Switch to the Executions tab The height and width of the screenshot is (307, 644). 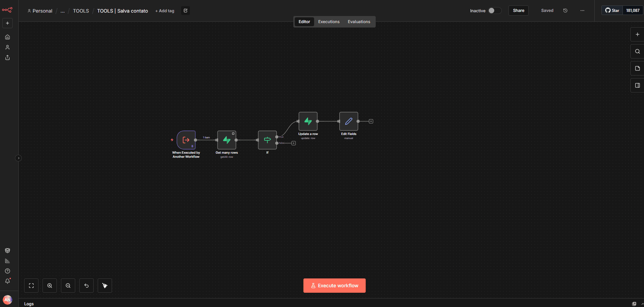328,22
